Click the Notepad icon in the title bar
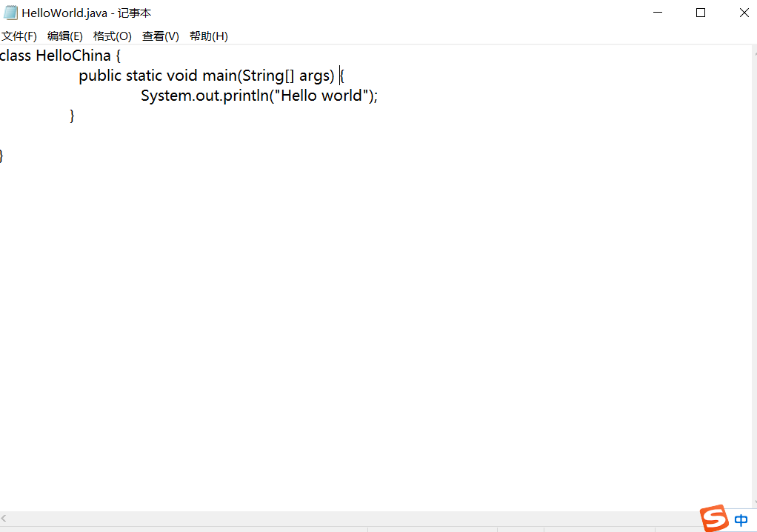The width and height of the screenshot is (757, 532). pyautogui.click(x=10, y=13)
